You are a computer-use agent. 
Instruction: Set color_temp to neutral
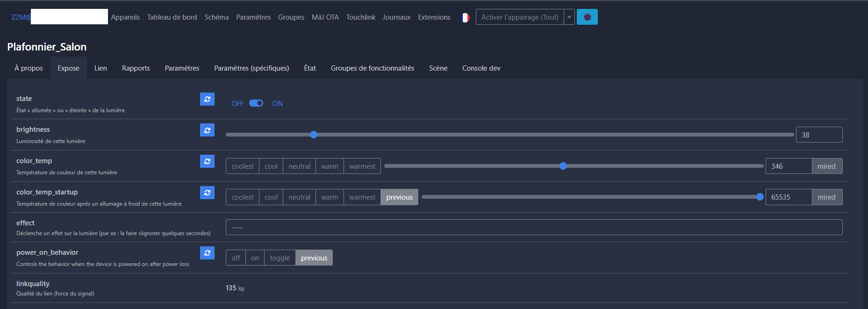click(299, 166)
